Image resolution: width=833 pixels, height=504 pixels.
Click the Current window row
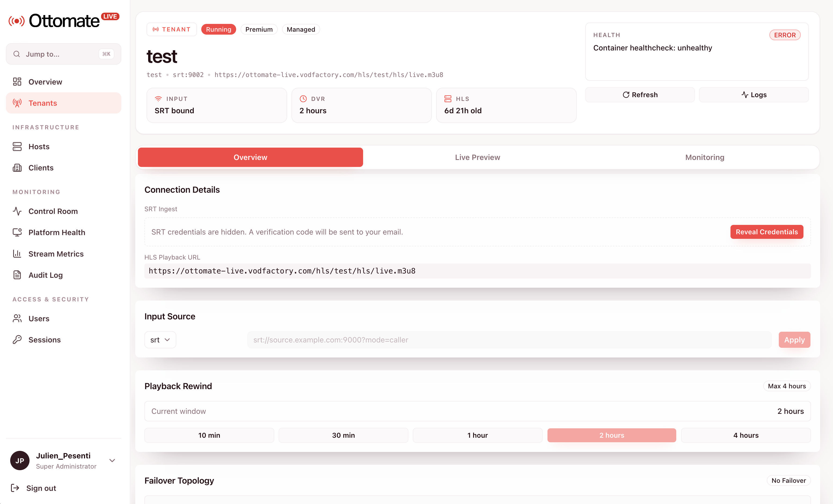(477, 411)
